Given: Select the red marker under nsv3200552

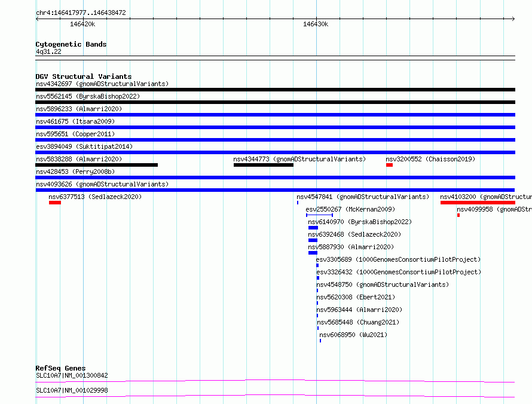Looking at the screenshot, I should 389,165.
